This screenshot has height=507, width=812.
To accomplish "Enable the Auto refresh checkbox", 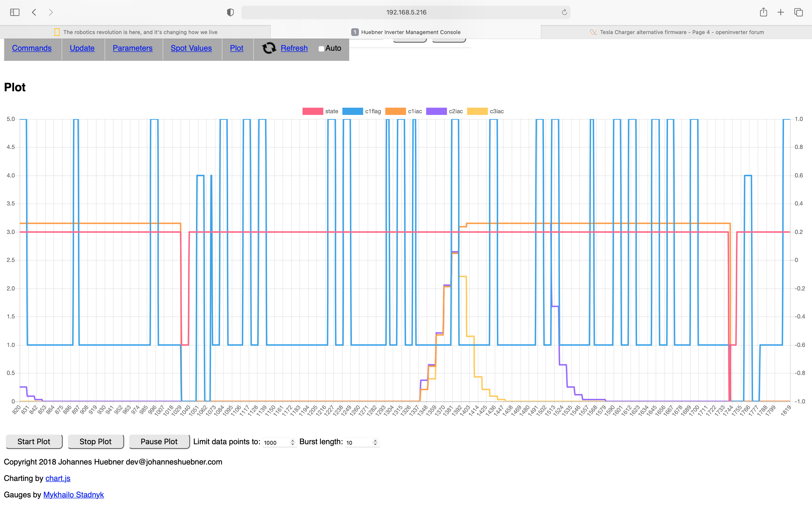I will 321,49.
